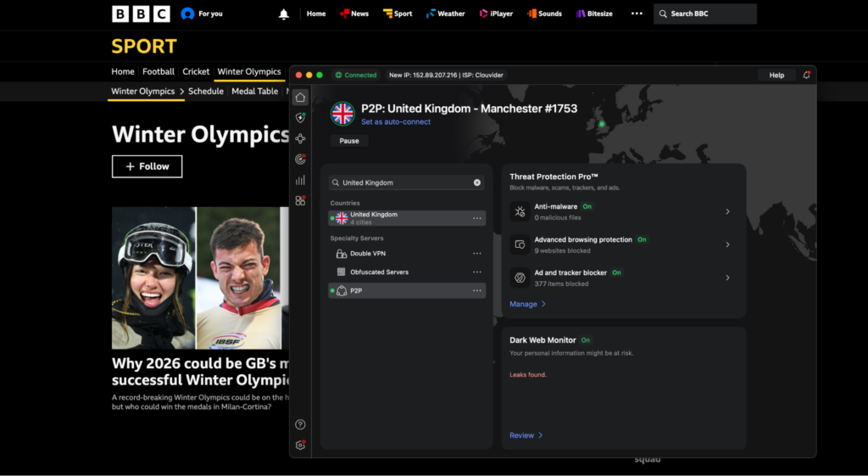Expand Advanced browsing protection chevron
The image size is (868, 476).
pyautogui.click(x=728, y=244)
